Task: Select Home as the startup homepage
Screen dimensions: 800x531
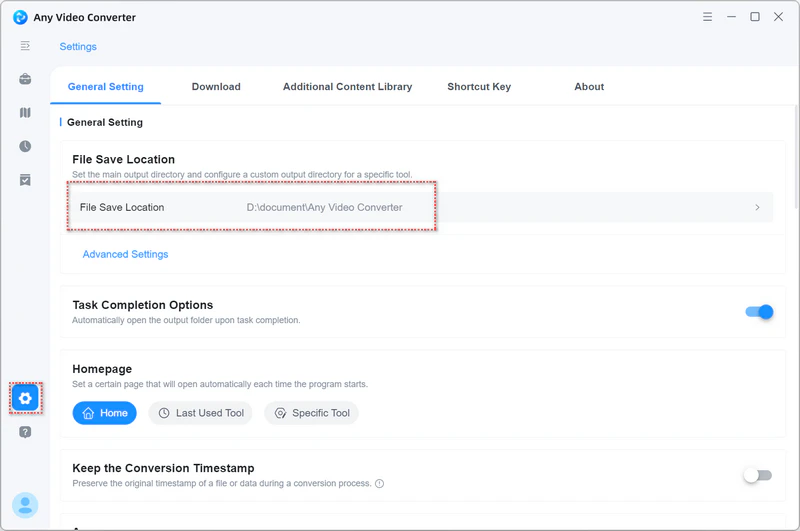Action: coord(105,413)
